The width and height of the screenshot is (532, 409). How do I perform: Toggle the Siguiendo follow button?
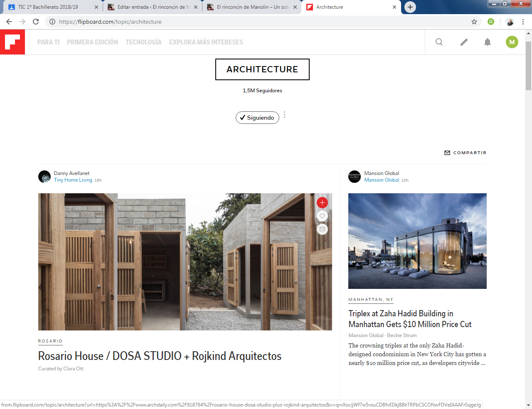(257, 118)
